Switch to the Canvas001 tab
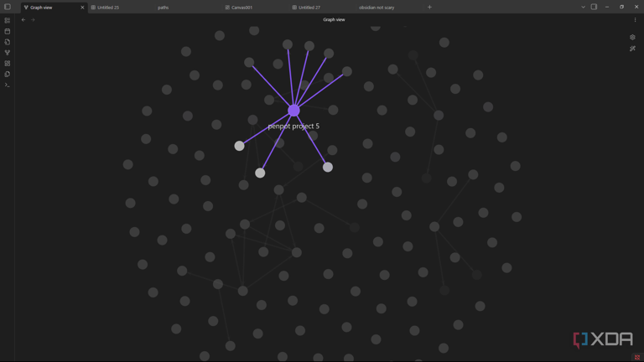 241,8
